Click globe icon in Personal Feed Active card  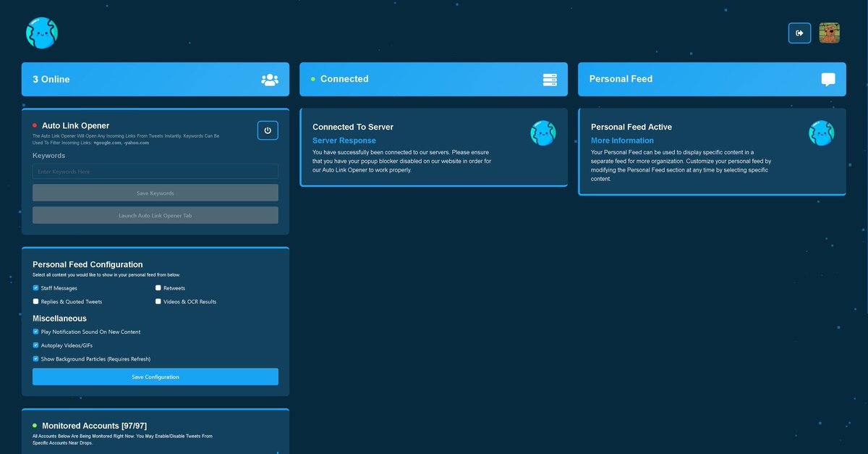(821, 133)
